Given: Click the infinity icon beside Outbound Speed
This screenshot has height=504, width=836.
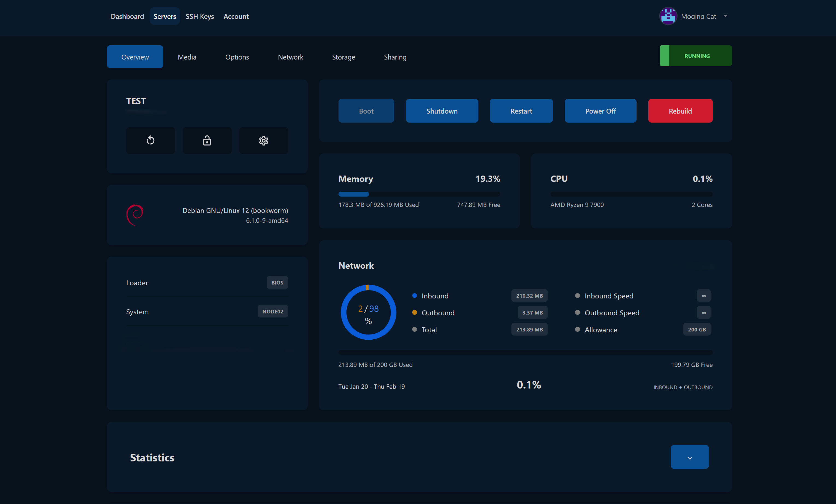Looking at the screenshot, I should 704,312.
